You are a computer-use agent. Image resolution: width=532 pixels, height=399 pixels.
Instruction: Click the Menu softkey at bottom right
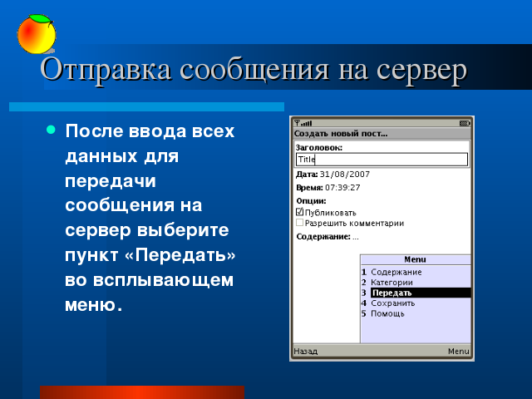click(458, 351)
